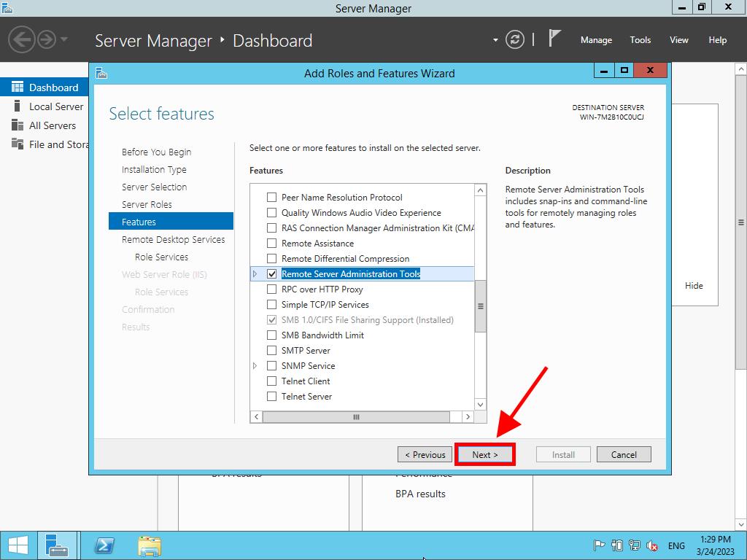Screen dimensions: 747x560
Task: Open the notifications flag in Server Manager
Action: pyautogui.click(x=554, y=38)
